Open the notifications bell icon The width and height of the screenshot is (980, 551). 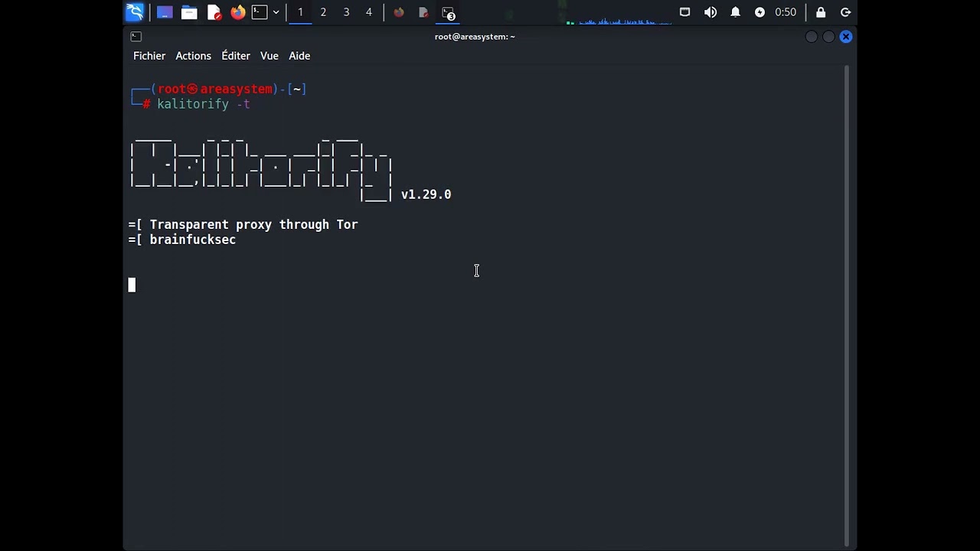pyautogui.click(x=736, y=12)
